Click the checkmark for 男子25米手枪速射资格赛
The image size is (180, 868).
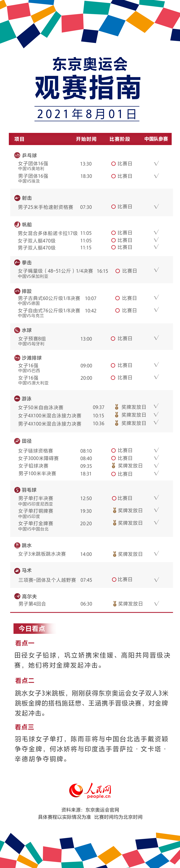tap(156, 207)
